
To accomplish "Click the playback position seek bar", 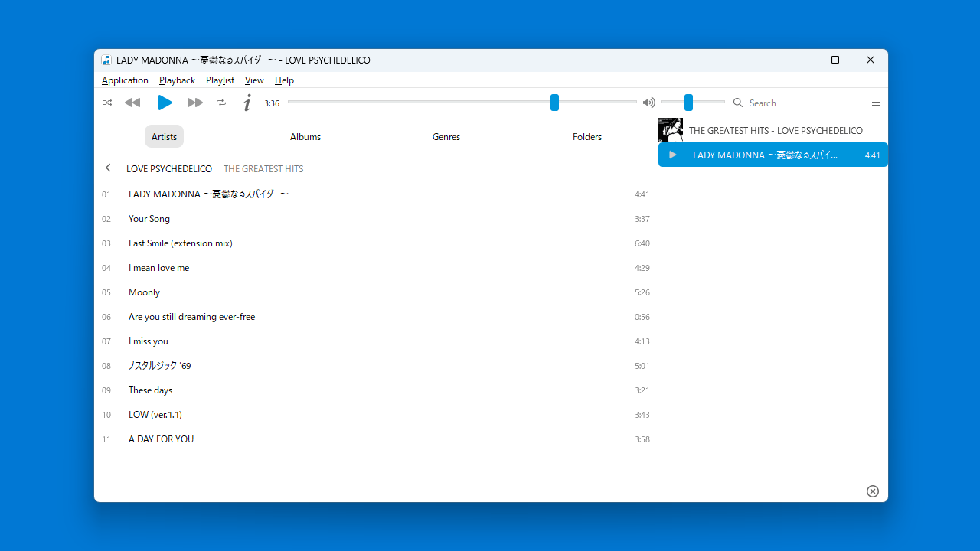I will [x=462, y=102].
